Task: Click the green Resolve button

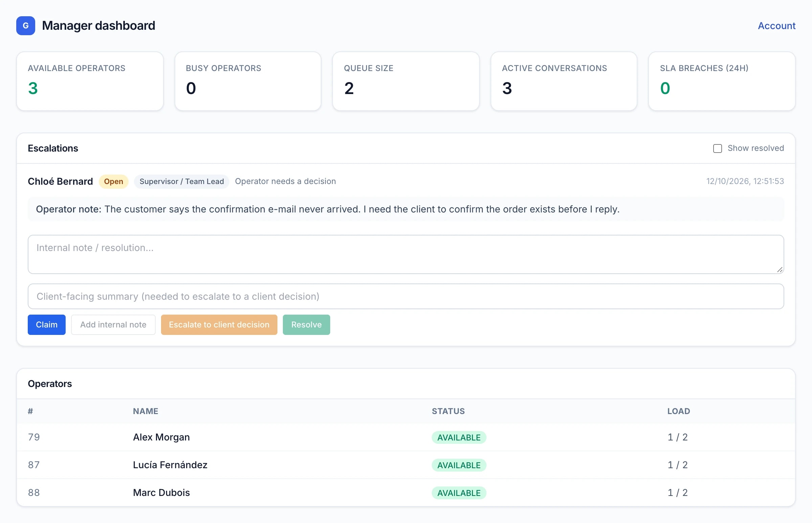Action: (x=306, y=325)
